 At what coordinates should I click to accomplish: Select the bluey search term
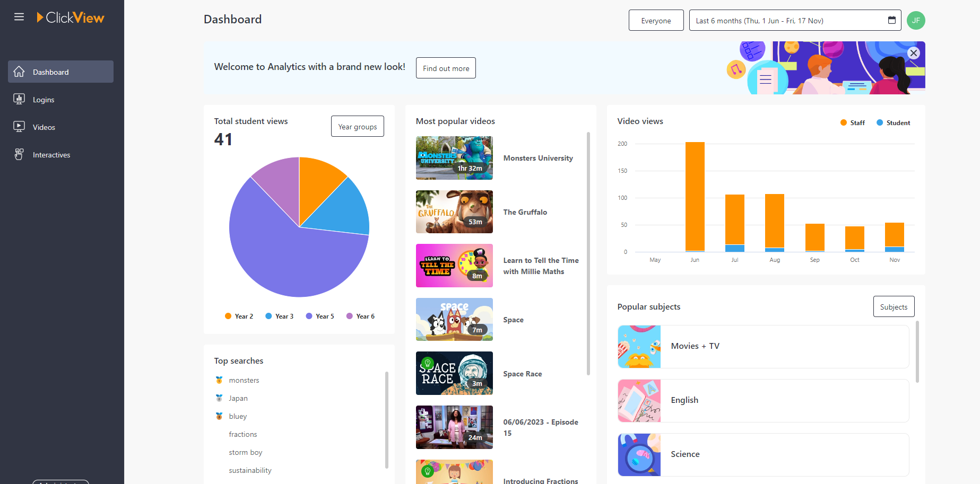pos(238,416)
